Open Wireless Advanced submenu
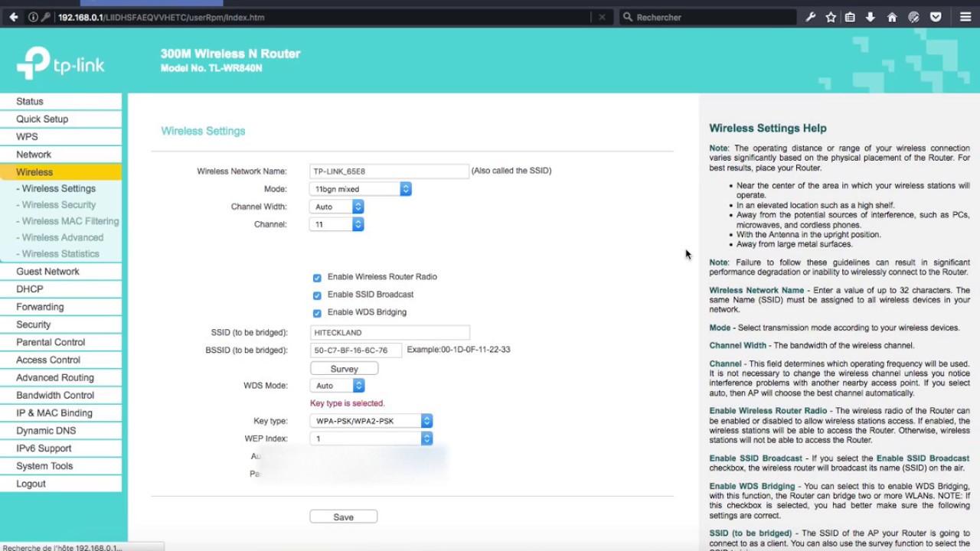 [x=60, y=237]
